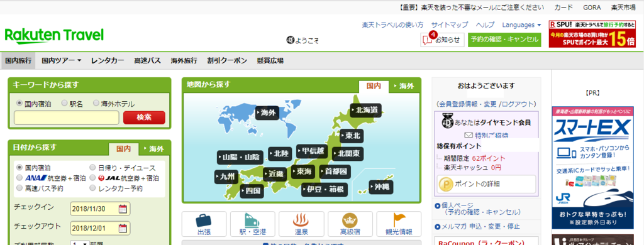Image resolution: width=644 pixels, height=245 pixels.
Task: Choose 山陽・山陰 region on the map
Action: (x=240, y=157)
